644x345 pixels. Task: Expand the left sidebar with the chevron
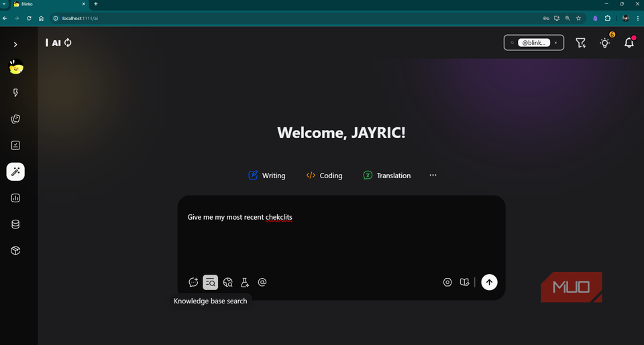(15, 45)
